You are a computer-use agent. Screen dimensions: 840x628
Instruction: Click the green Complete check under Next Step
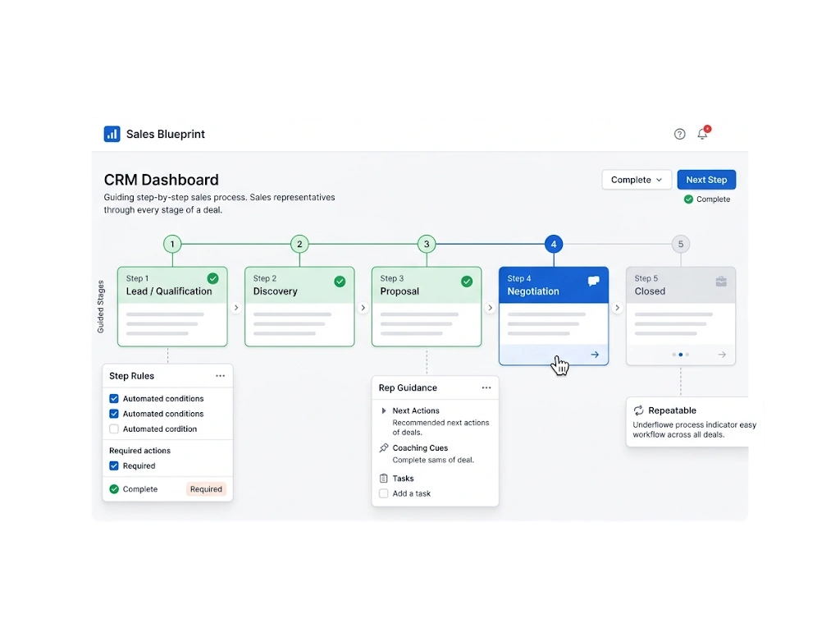click(688, 199)
